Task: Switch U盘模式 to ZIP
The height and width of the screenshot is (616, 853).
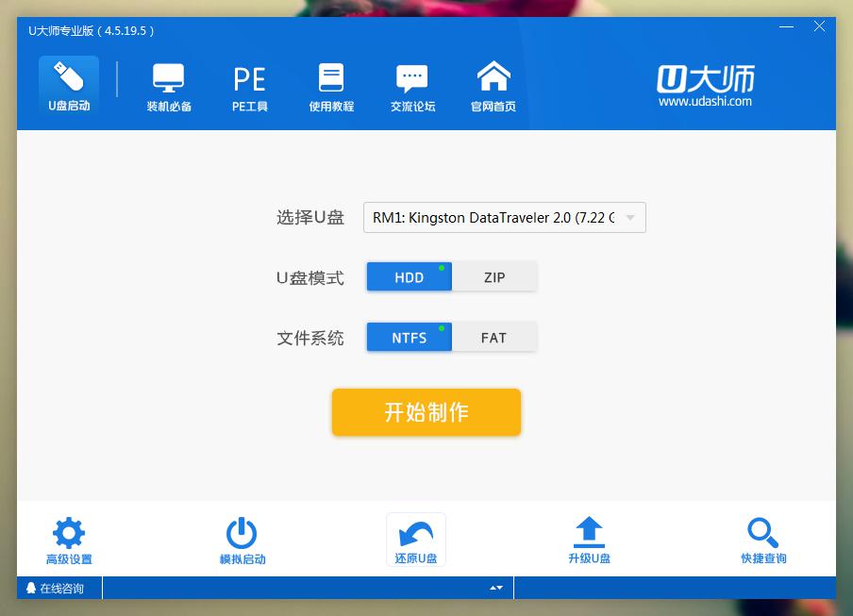Action: [494, 276]
